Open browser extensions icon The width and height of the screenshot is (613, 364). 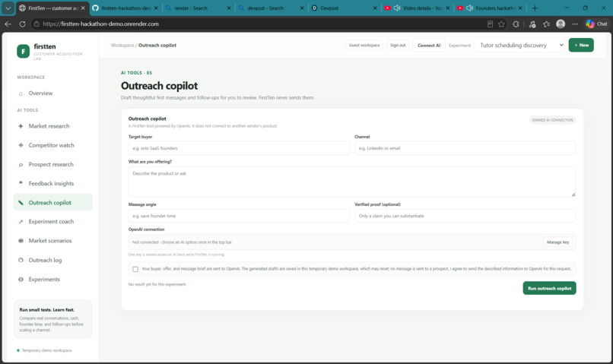[516, 24]
